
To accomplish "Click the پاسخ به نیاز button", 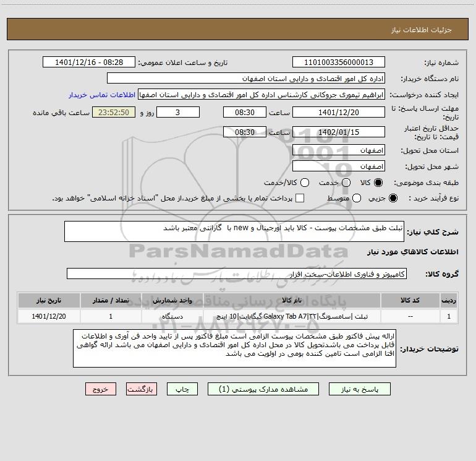I will (x=360, y=389).
